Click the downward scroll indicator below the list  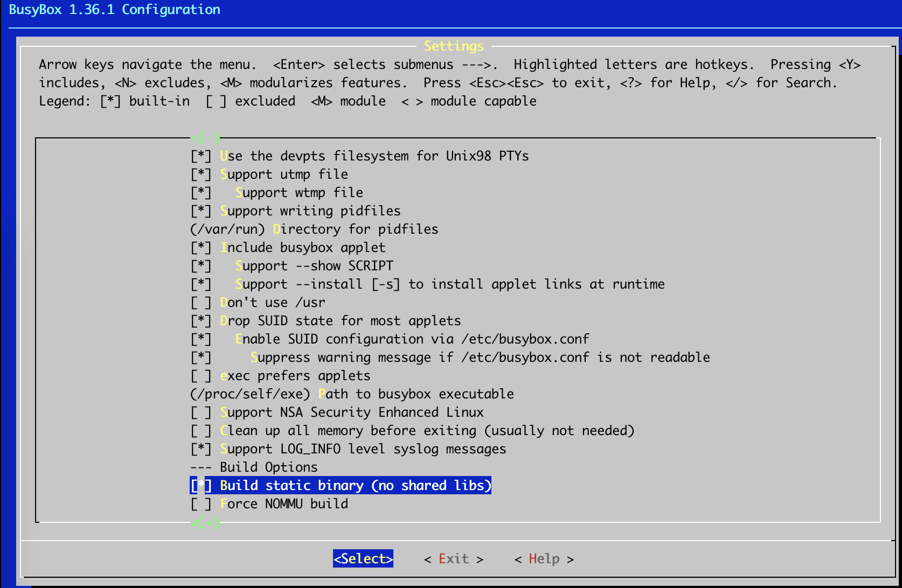coord(205,522)
